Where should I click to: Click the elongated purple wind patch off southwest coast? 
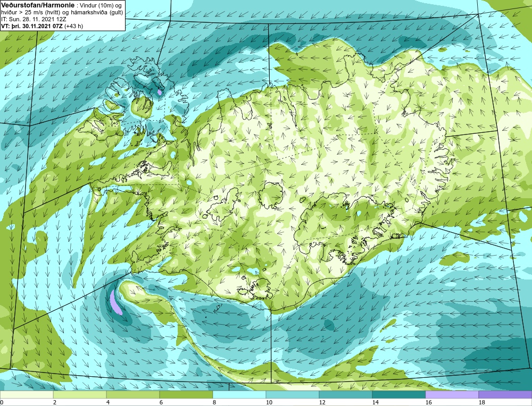tap(115, 302)
